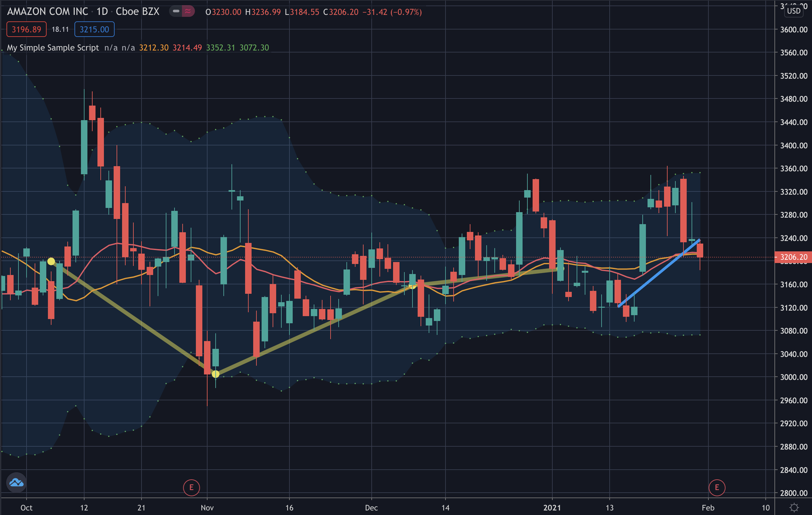The width and height of the screenshot is (812, 515).
Task: Click the 3000.00 price scale label
Action: [794, 377]
